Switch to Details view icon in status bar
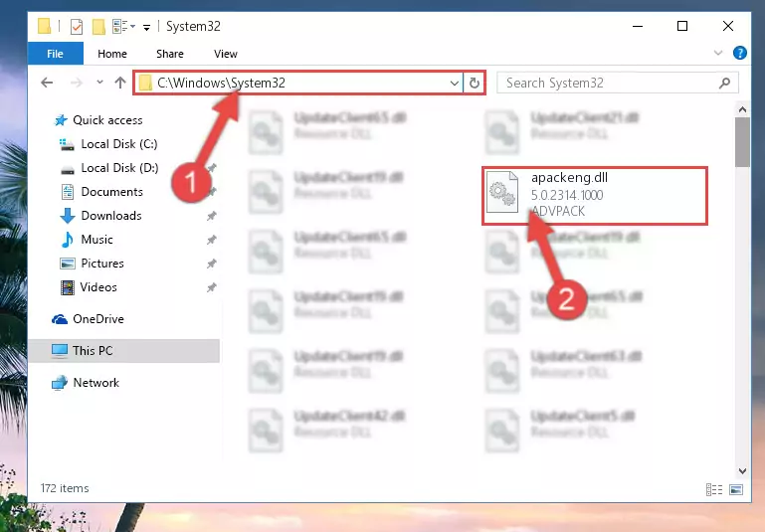Viewport: 765px width, 532px height. (x=714, y=489)
